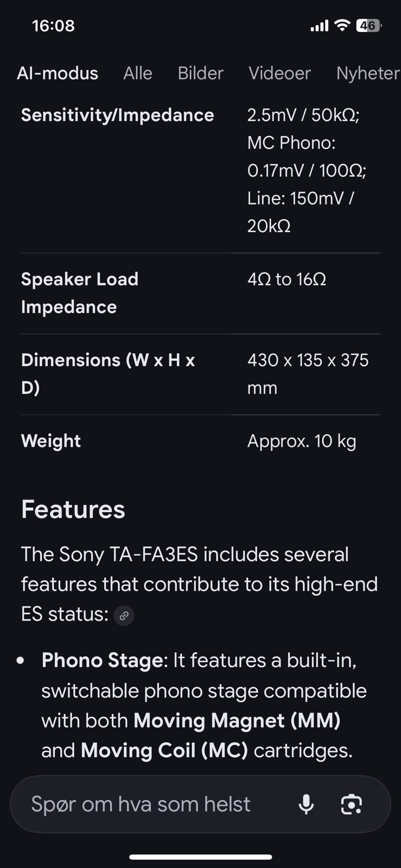The image size is (401, 868).
Task: Tap the Weight table row label
Action: pos(51,441)
